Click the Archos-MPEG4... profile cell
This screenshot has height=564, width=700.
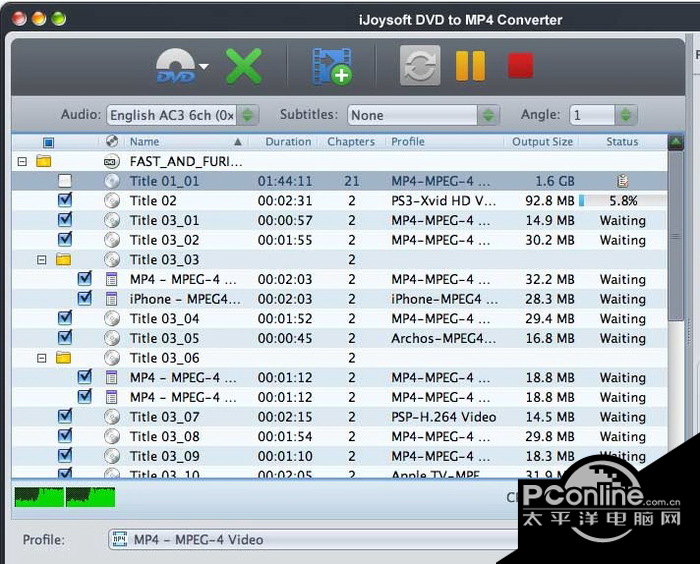coord(443,338)
